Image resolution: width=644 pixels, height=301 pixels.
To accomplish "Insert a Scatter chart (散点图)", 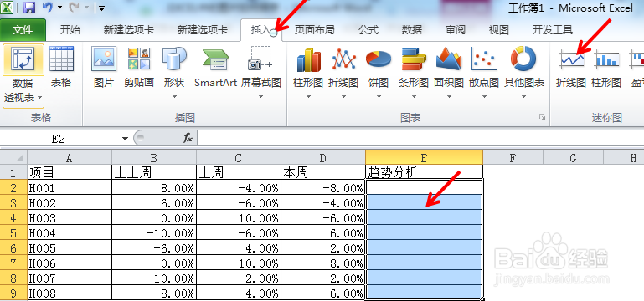I will [x=484, y=68].
